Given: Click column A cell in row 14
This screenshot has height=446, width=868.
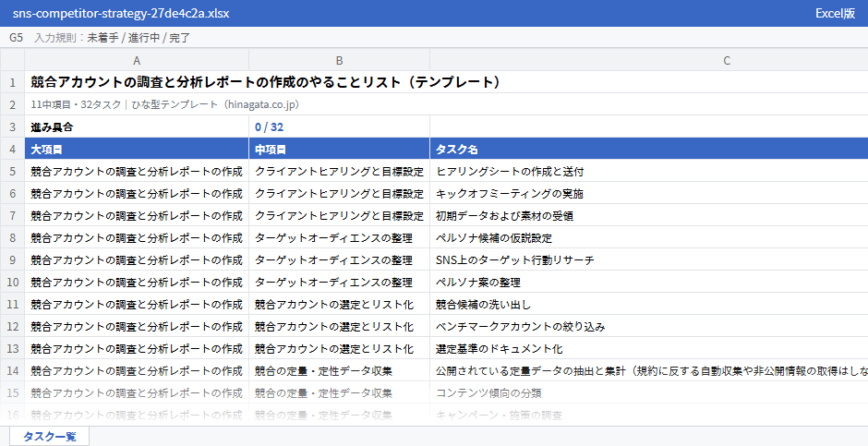Looking at the screenshot, I should (137, 370).
